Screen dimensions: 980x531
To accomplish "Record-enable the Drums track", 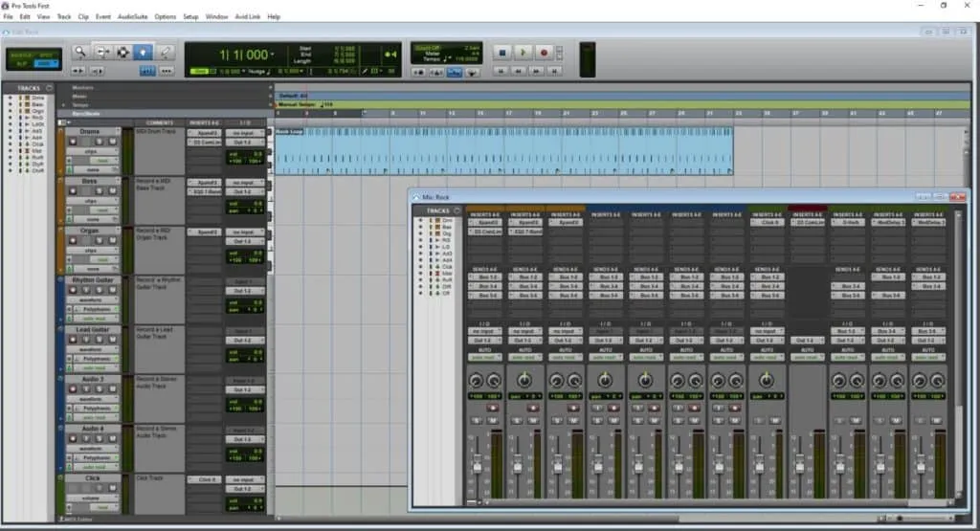I will (73, 142).
